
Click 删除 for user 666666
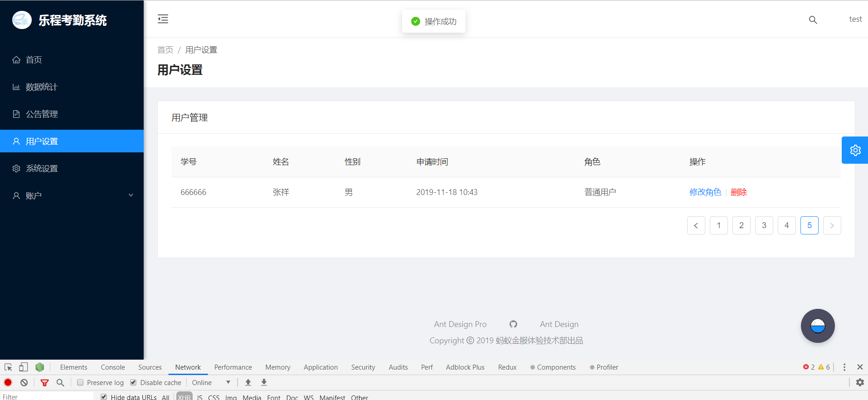pyautogui.click(x=739, y=192)
